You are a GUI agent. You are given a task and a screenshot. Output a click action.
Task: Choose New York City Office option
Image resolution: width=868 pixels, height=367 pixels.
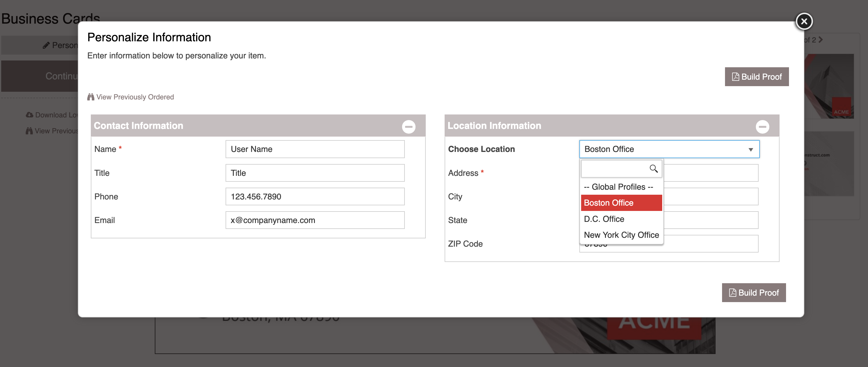coord(621,235)
